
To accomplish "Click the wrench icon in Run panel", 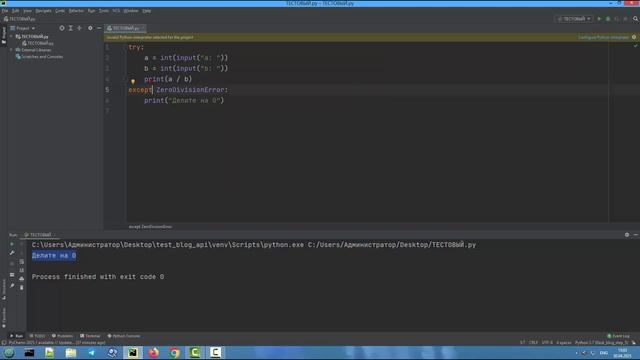I will coord(12,253).
